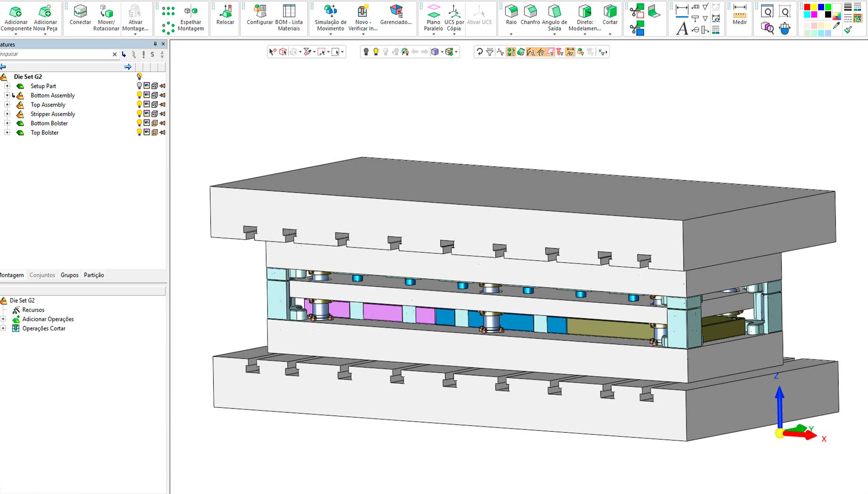This screenshot has height=494, width=868.
Task: Pick the red color swatch
Action: [807, 7]
